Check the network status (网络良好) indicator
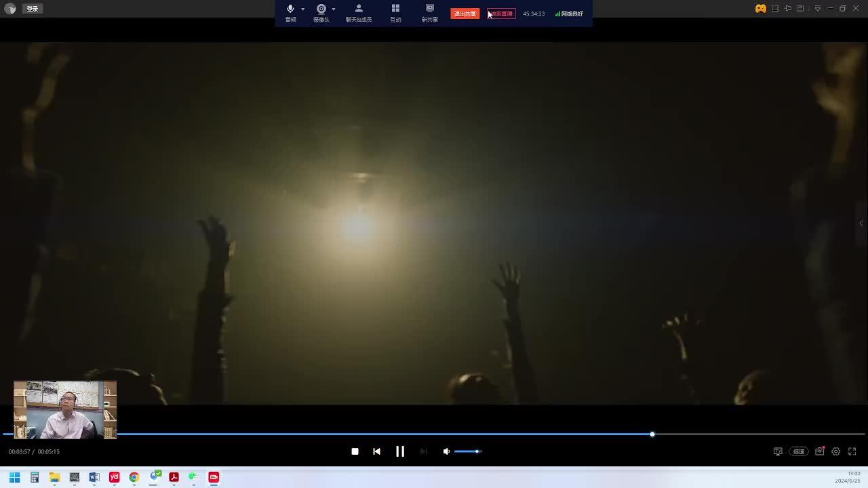The image size is (868, 488). (569, 14)
